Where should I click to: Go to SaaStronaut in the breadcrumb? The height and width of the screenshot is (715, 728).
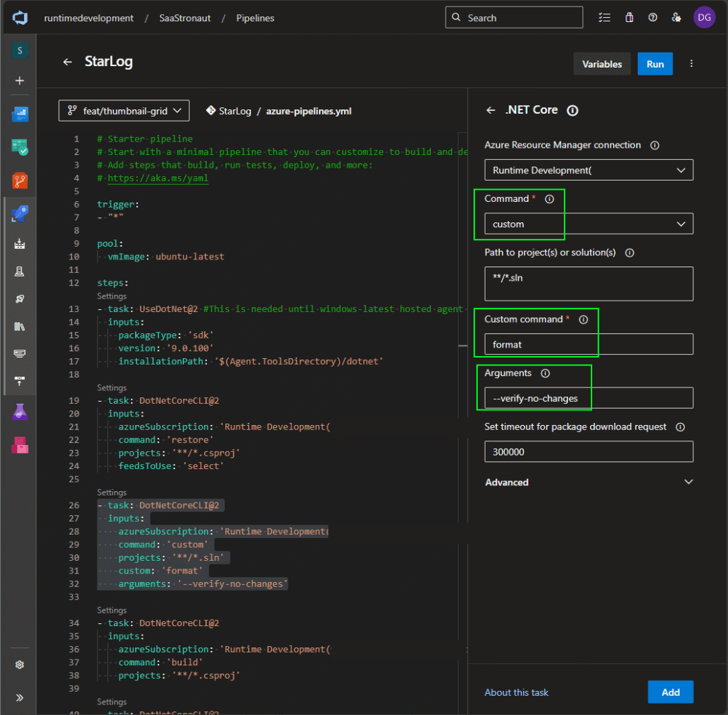[185, 18]
